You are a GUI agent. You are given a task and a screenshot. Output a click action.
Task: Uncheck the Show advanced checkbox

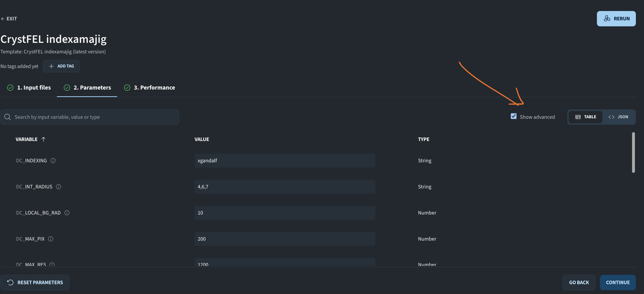point(513,116)
